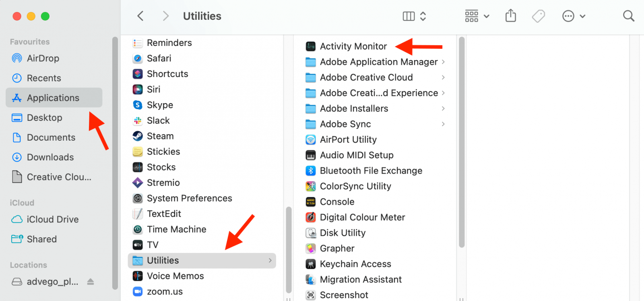The width and height of the screenshot is (644, 301).
Task: Select Applications in the sidebar
Action: [x=54, y=98]
